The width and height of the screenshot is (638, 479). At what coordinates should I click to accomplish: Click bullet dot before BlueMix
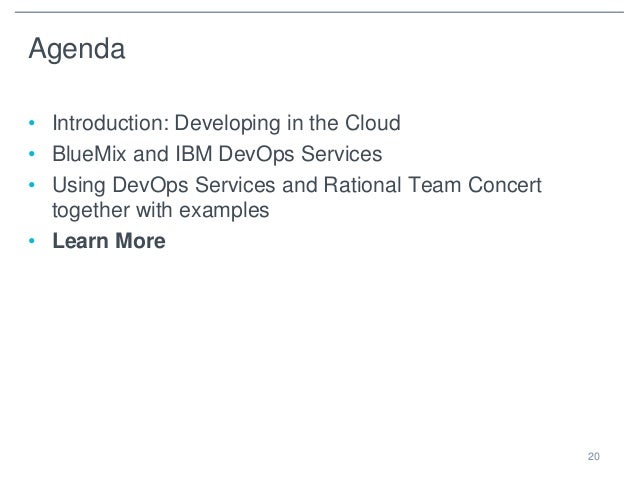tap(32, 156)
